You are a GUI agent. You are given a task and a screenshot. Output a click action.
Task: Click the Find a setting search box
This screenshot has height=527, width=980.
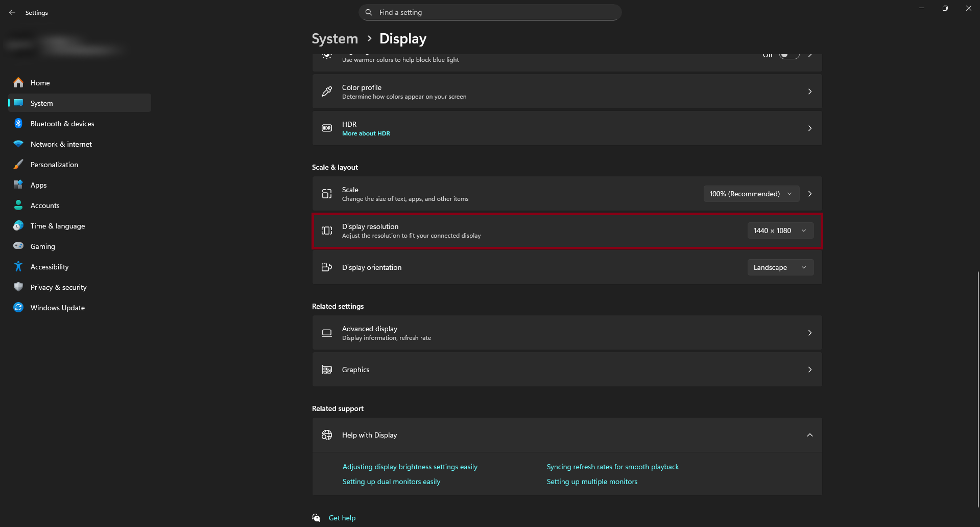coord(490,12)
